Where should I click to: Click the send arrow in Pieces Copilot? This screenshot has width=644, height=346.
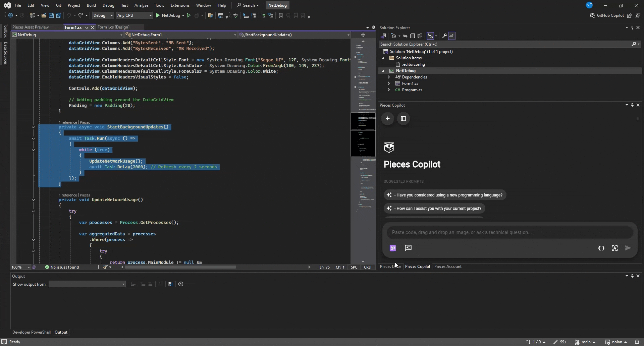628,248
